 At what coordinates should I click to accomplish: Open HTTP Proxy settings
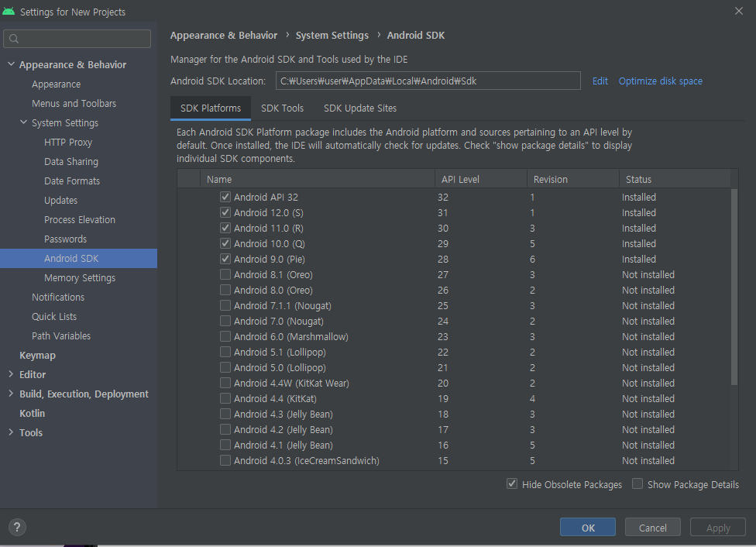point(68,142)
